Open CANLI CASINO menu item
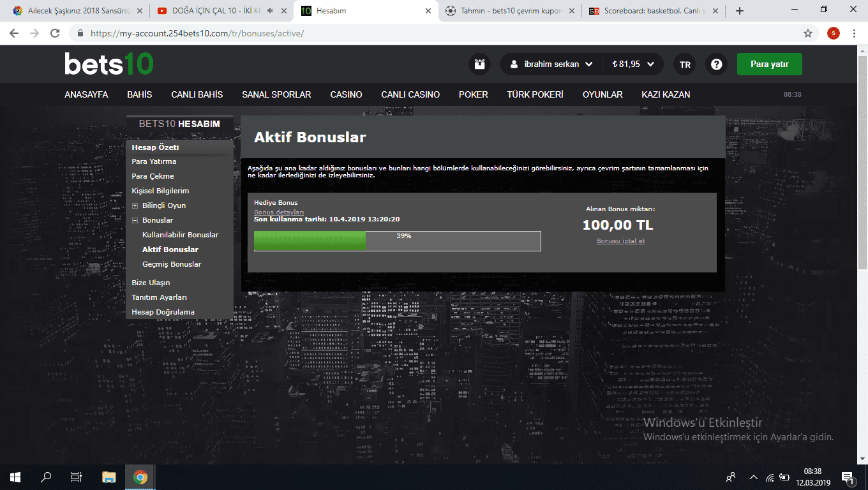The width and height of the screenshot is (868, 490). [x=410, y=94]
